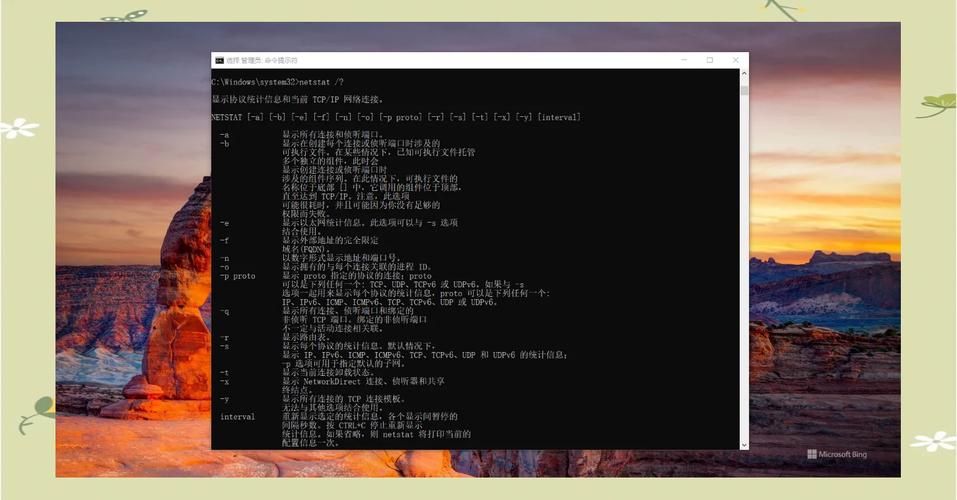Minimize the Command Prompt window
Screen dimensions: 957x500
point(684,60)
